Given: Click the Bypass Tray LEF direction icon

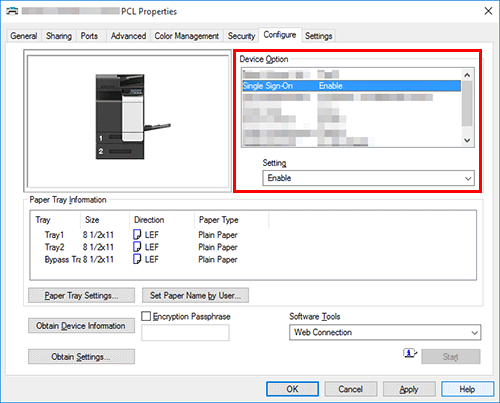Looking at the screenshot, I should tap(137, 259).
